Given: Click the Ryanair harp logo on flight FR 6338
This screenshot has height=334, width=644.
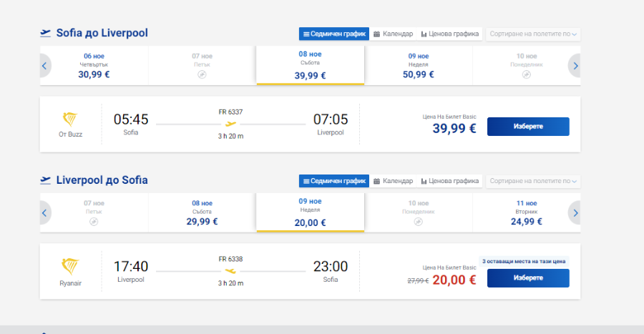Looking at the screenshot, I should pos(70,266).
